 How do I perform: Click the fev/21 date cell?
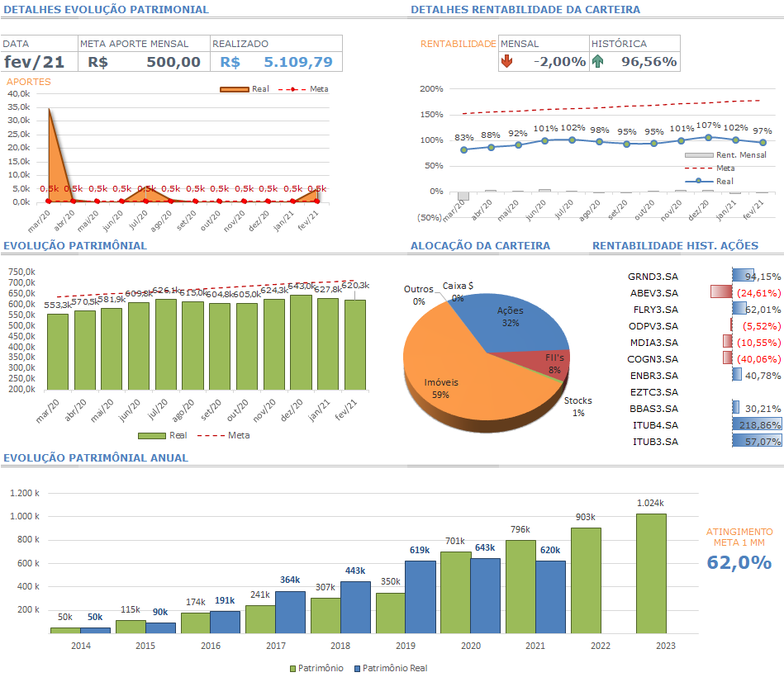[x=39, y=62]
